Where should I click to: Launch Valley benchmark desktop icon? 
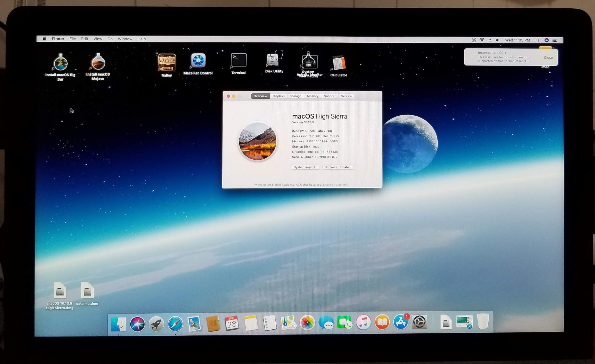click(x=167, y=62)
